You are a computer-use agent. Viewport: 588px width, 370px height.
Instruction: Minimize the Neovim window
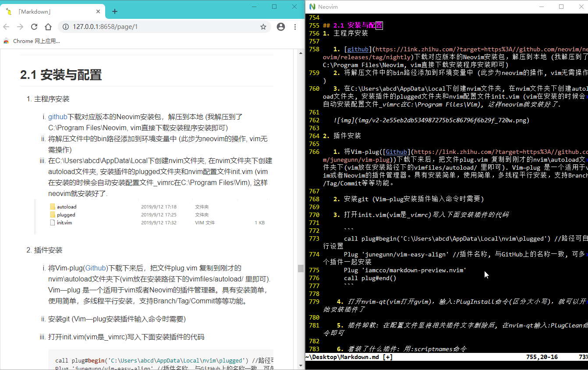pos(542,7)
